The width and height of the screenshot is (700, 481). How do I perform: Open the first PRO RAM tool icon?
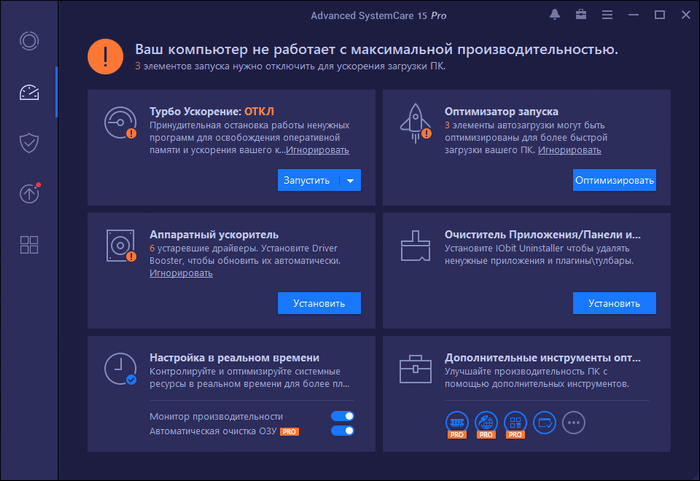click(457, 424)
